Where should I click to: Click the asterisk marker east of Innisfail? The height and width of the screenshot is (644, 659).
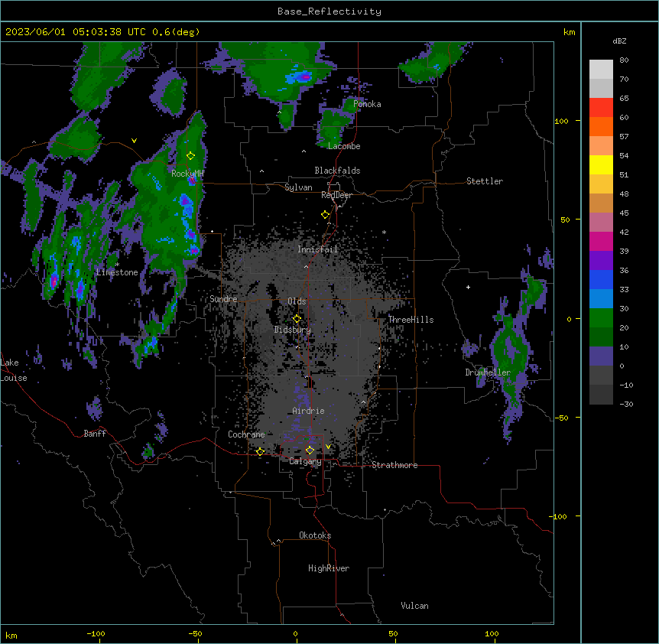click(x=384, y=232)
